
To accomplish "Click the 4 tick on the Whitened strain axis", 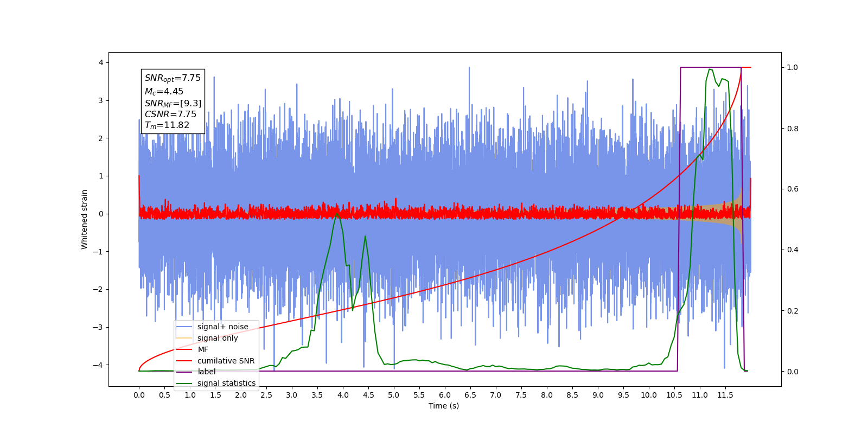I will (x=101, y=63).
